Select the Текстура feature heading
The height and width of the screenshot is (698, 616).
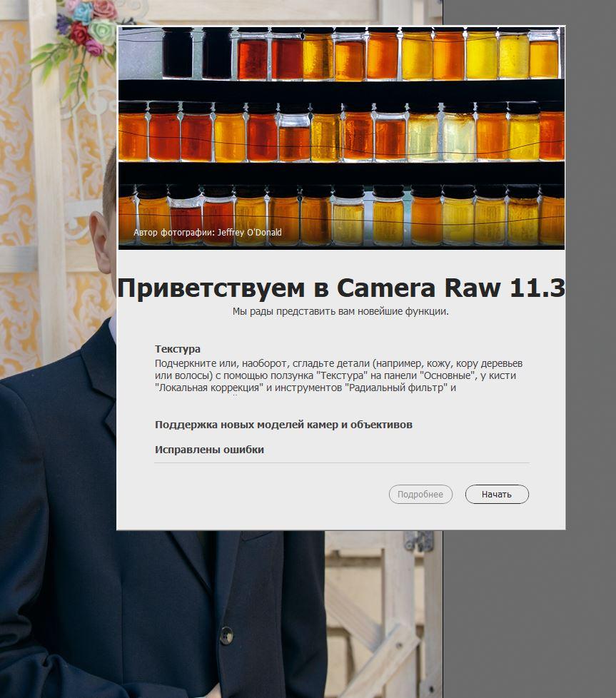click(x=178, y=349)
